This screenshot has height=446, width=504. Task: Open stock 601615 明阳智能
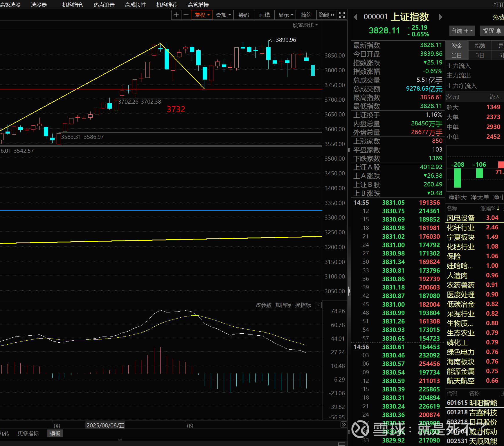(474, 403)
